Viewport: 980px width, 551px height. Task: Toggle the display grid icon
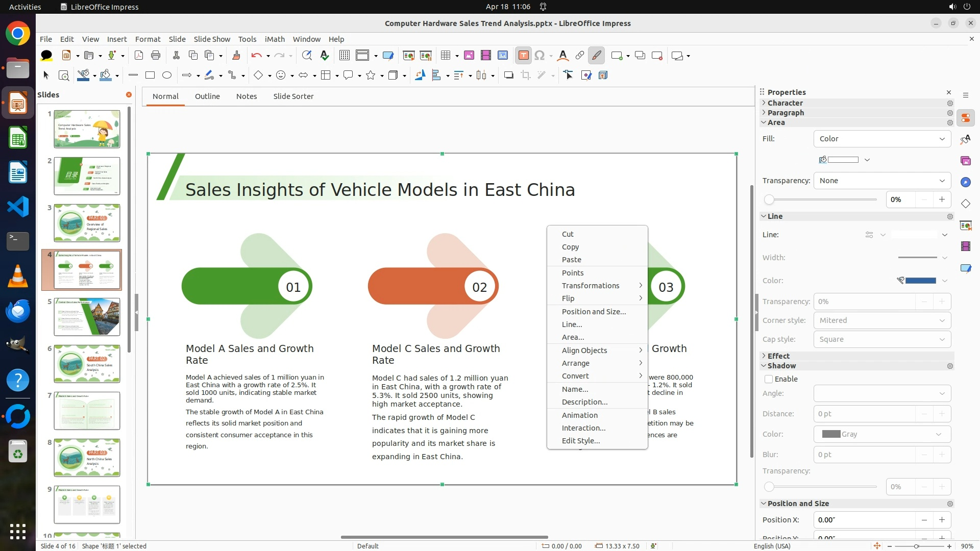click(345, 56)
